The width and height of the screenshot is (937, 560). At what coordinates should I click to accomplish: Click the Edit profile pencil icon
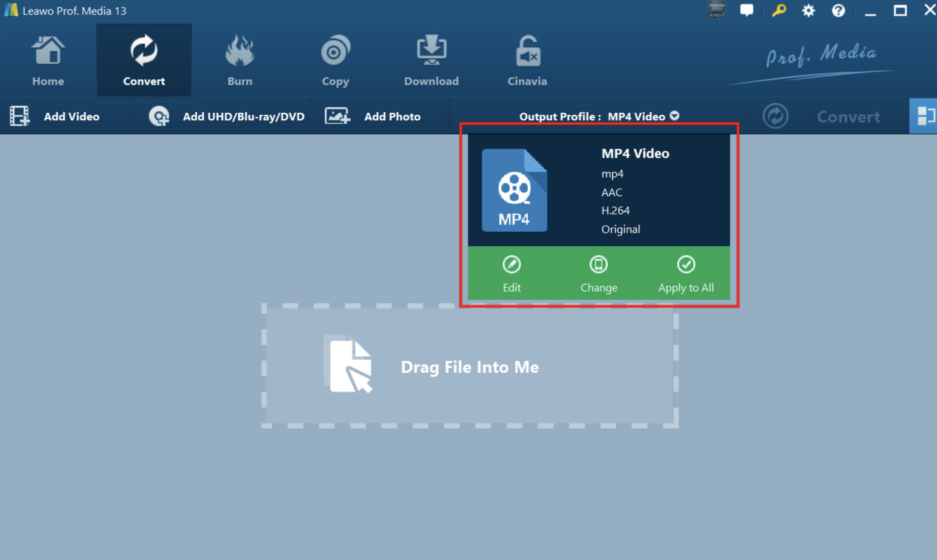tap(512, 265)
